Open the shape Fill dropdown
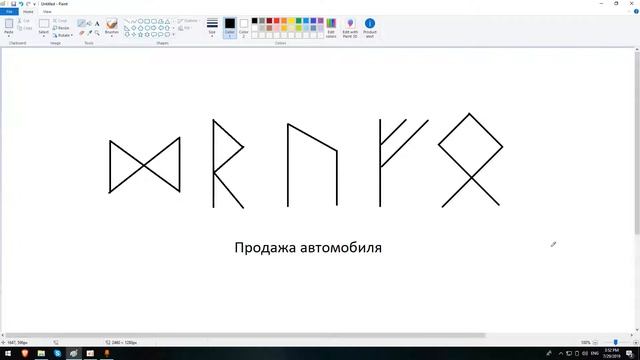This screenshot has height=360, width=640. click(x=185, y=28)
